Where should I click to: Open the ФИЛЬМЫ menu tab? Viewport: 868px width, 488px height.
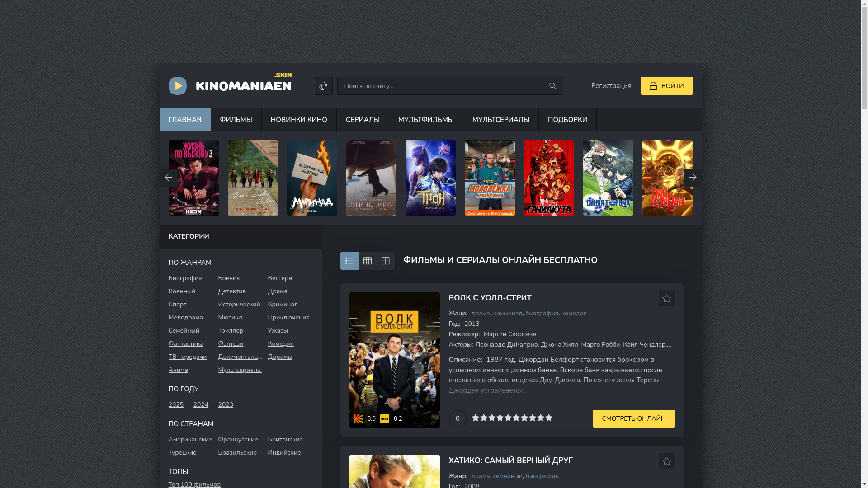pos(236,120)
